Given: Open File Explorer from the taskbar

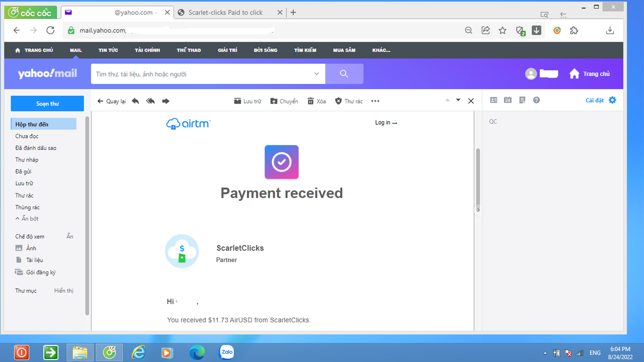Looking at the screenshot, I should pyautogui.click(x=80, y=352).
